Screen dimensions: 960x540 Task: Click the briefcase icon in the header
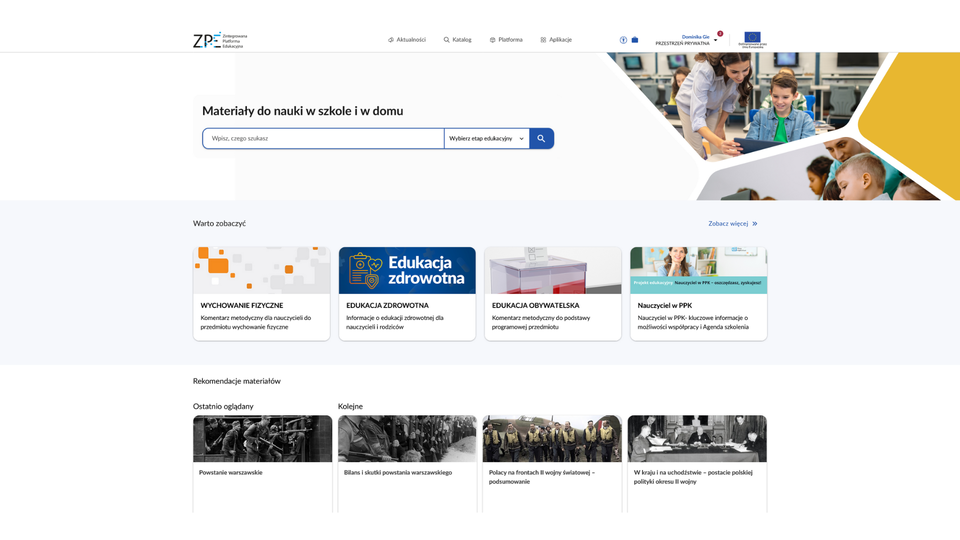634,40
